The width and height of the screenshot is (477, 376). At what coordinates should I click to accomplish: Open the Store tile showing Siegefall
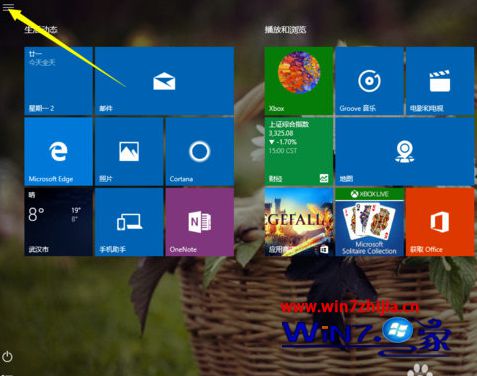pos(299,222)
